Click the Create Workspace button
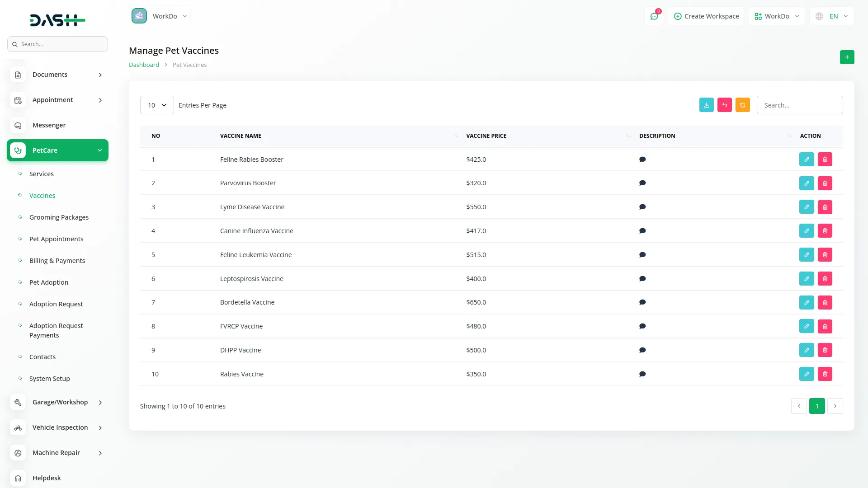This screenshot has height=488, width=868. (x=706, y=16)
